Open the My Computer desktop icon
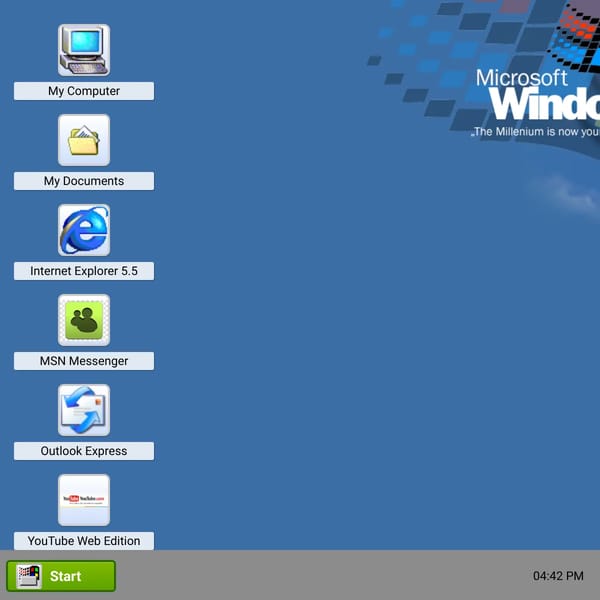This screenshot has width=600, height=600. (x=84, y=50)
